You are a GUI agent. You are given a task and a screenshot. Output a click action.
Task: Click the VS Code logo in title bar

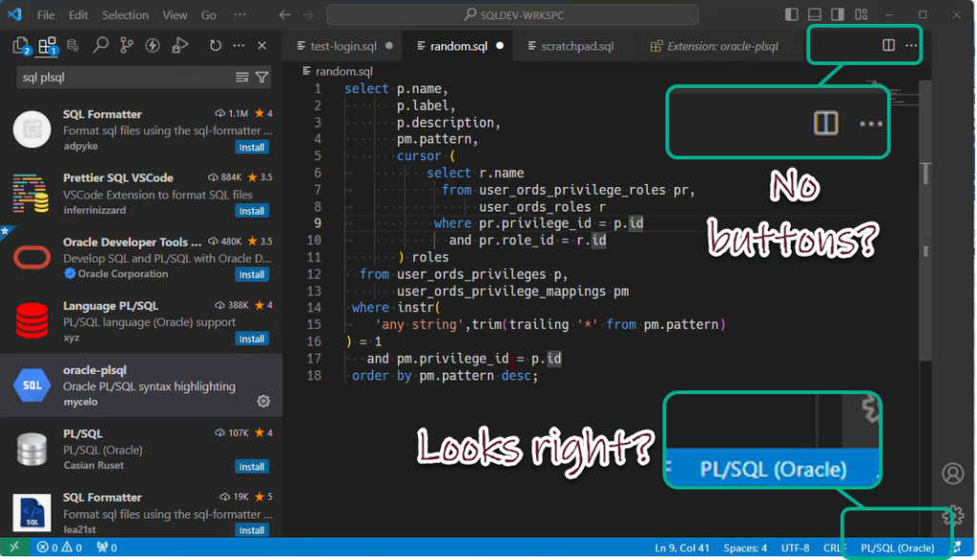point(15,14)
